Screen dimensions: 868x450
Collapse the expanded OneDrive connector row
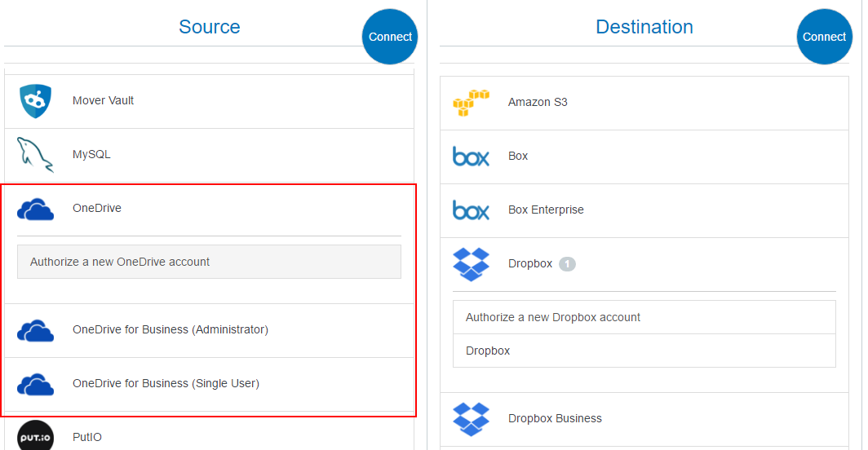point(97,209)
